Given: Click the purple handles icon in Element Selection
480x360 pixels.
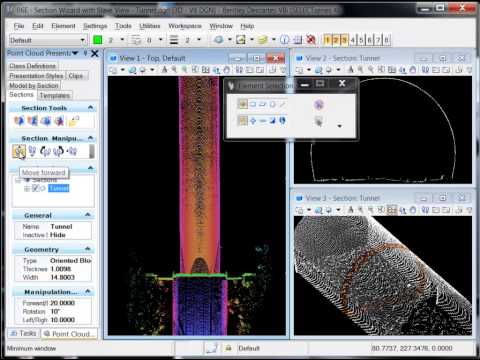Looking at the screenshot, I should tap(319, 105).
